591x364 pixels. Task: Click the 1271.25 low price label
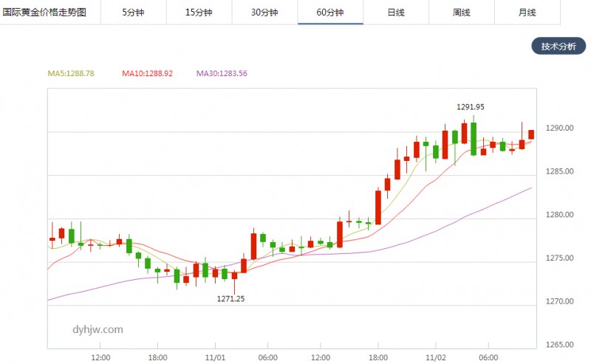point(230,299)
